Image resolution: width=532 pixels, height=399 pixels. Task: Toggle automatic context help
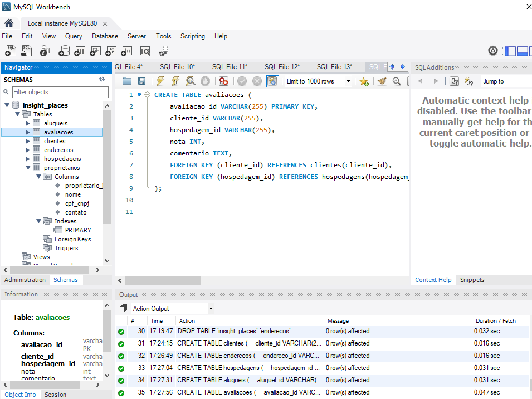pyautogui.click(x=469, y=81)
